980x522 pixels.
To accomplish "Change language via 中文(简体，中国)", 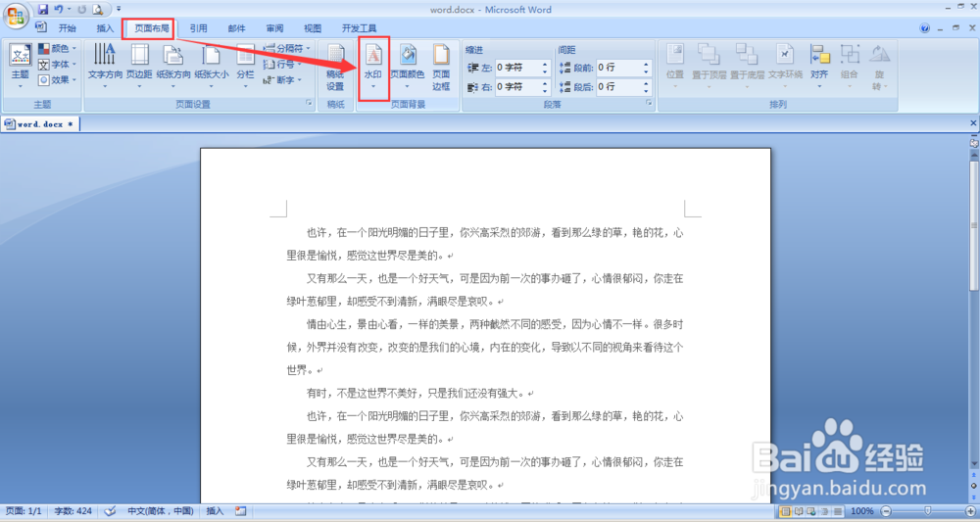I will tap(161, 511).
